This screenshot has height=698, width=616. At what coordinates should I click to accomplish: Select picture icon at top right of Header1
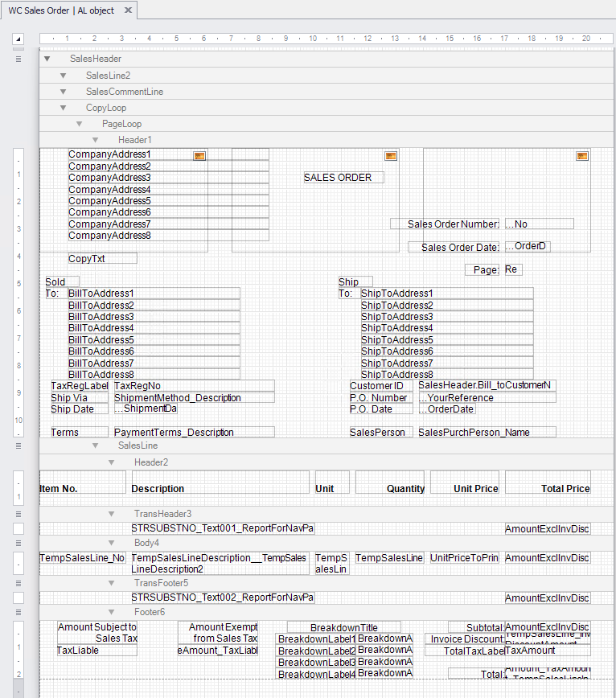pos(582,156)
